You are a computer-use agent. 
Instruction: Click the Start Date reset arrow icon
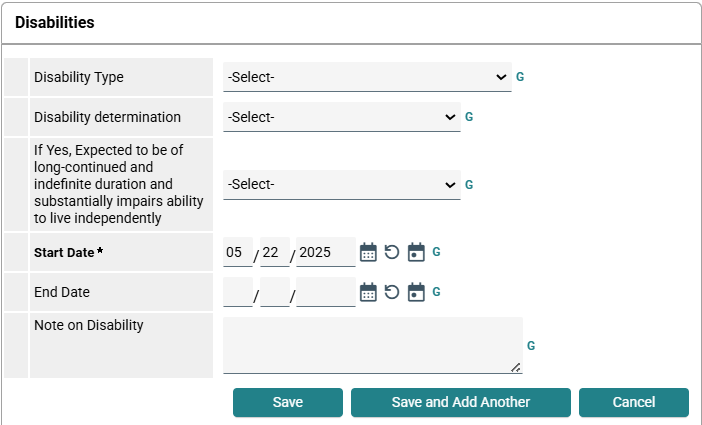pos(392,252)
